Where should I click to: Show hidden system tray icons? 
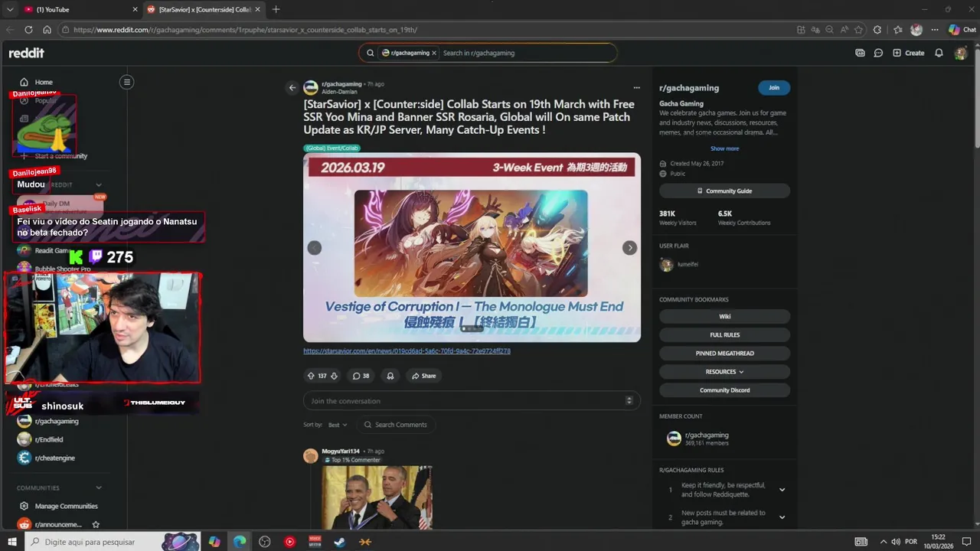pyautogui.click(x=883, y=542)
